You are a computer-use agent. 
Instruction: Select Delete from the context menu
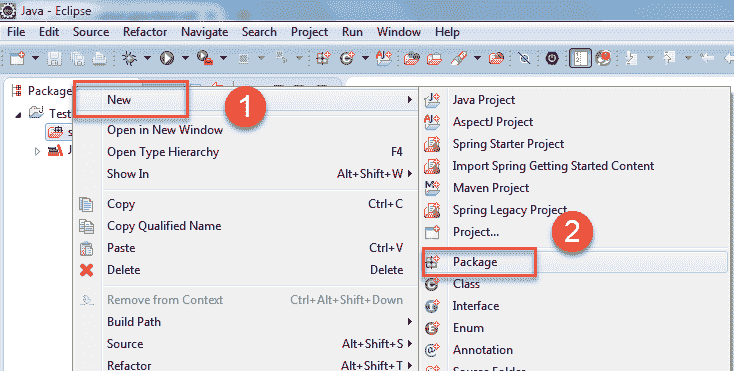[x=246, y=270]
